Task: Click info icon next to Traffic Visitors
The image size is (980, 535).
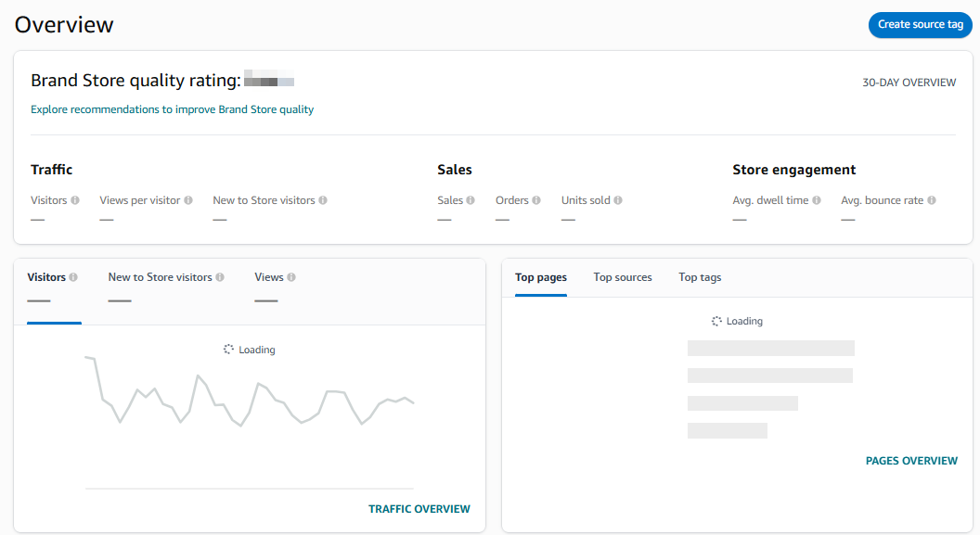Action: 75,200
